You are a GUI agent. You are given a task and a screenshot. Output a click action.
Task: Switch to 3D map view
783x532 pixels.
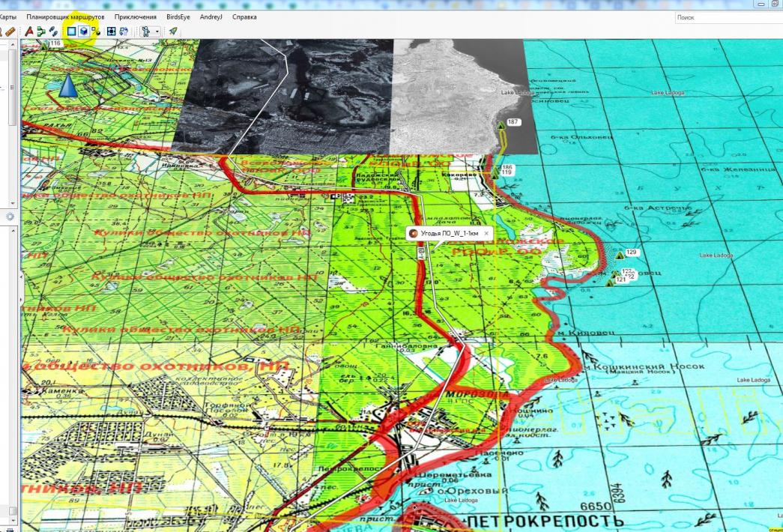click(x=84, y=31)
